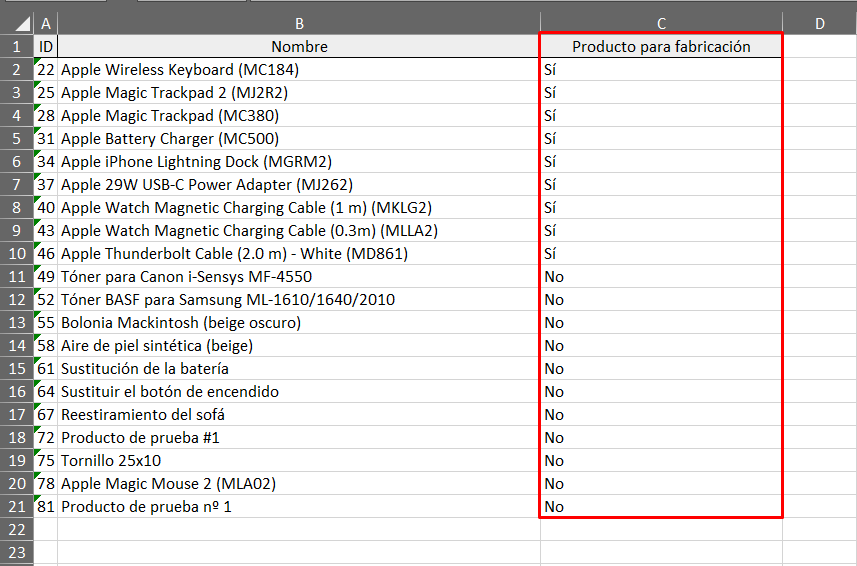Select row 22 header
The width and height of the screenshot is (857, 566).
[x=16, y=529]
